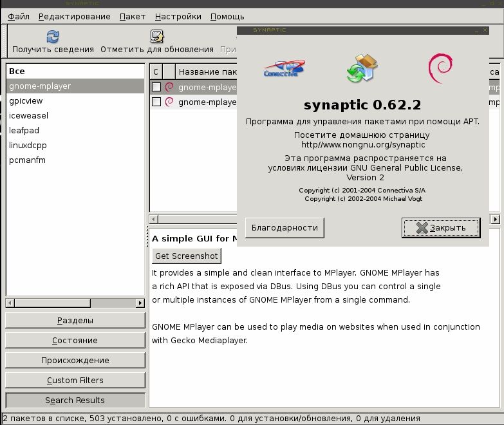Viewport: 504px width, 425px height.
Task: Close the Synaptic About dialog window
Action: (485, 30)
